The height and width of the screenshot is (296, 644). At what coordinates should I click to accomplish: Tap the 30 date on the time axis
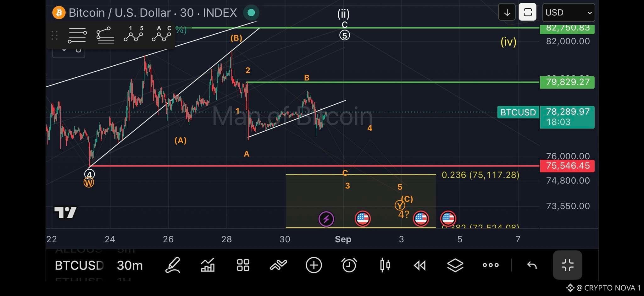[x=285, y=239]
